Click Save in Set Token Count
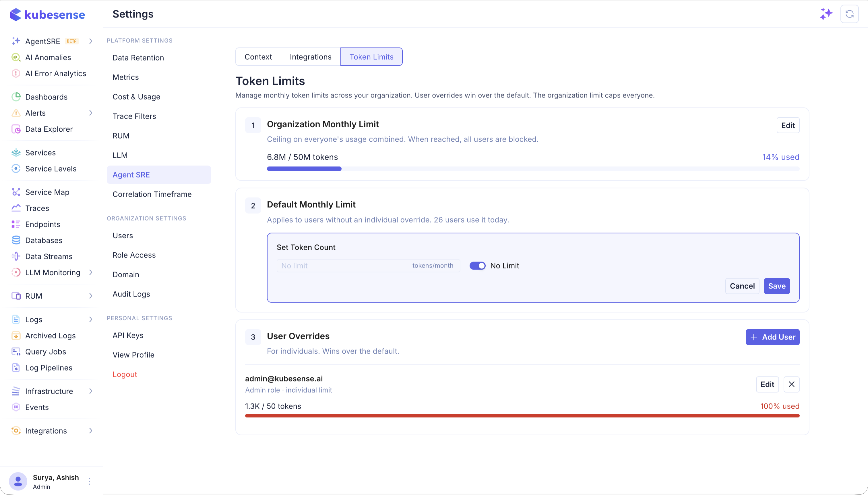 (x=777, y=286)
